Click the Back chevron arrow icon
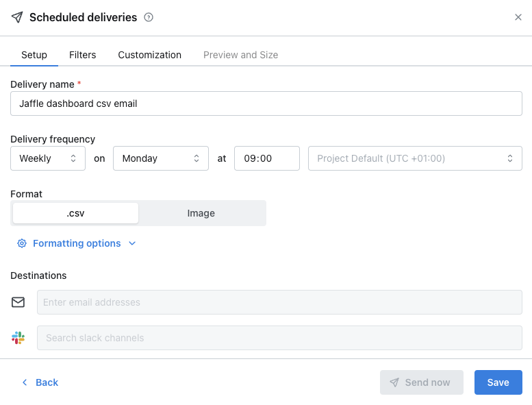 point(25,382)
